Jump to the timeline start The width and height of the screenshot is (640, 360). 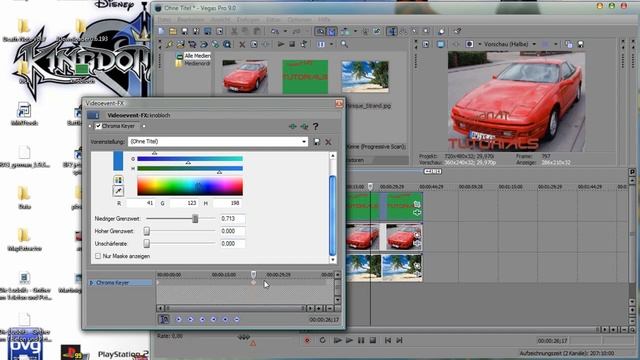tap(388, 340)
